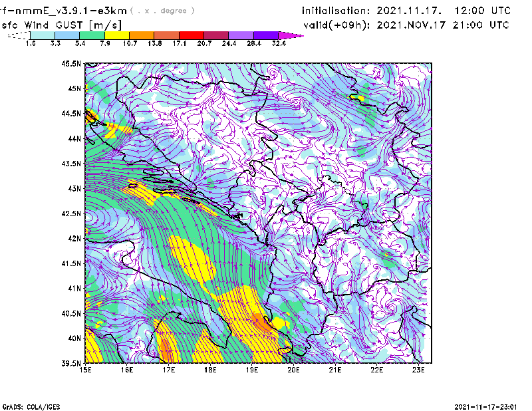This screenshot has width=532, height=411.
Task: Click the legend value '24.4'
Action: coord(229,43)
